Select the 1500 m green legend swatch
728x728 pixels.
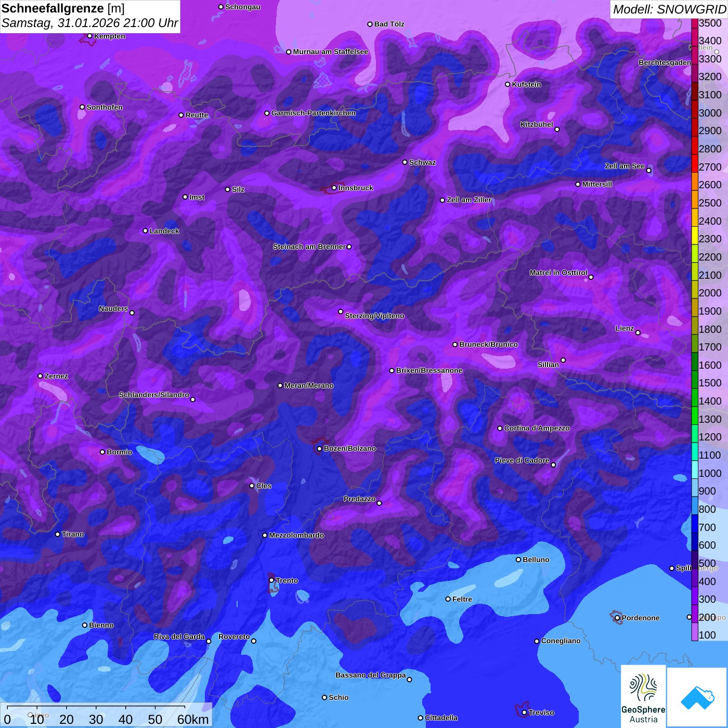click(694, 379)
